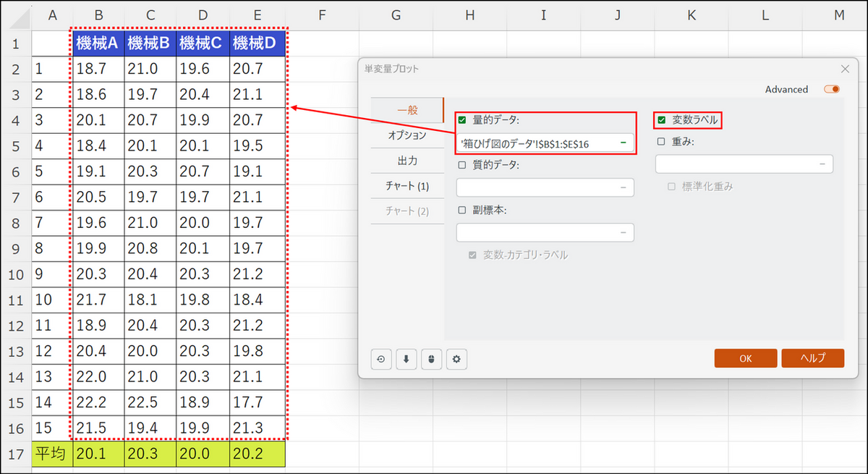Uncheck the 量的データ checkbox
The height and width of the screenshot is (474, 868).
pyautogui.click(x=462, y=119)
